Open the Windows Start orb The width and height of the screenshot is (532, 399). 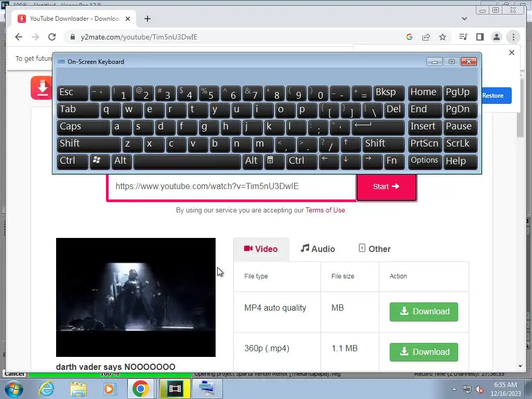pyautogui.click(x=14, y=389)
